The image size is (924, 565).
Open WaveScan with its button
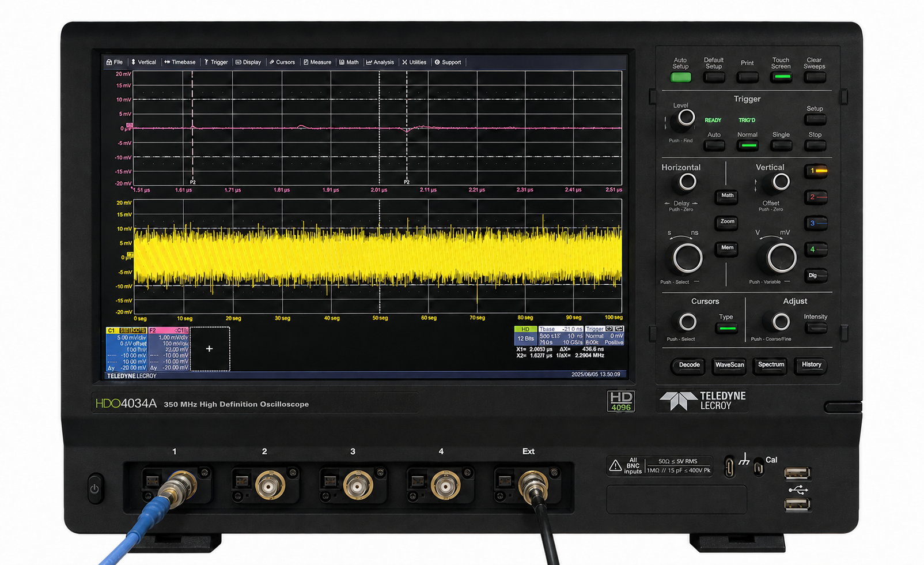click(x=729, y=366)
